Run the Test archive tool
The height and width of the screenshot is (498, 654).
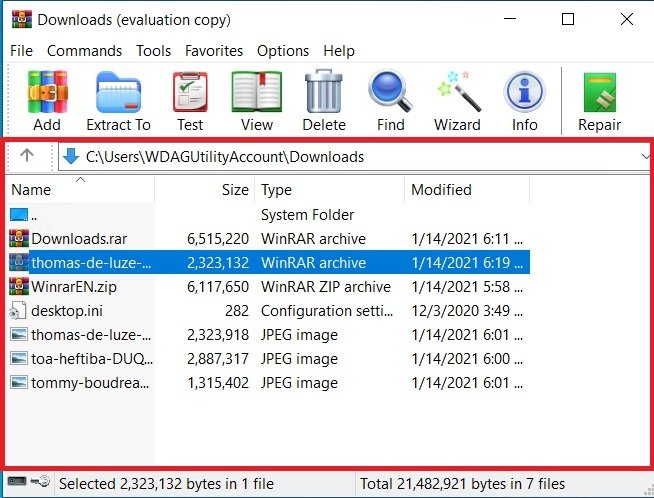[190, 92]
